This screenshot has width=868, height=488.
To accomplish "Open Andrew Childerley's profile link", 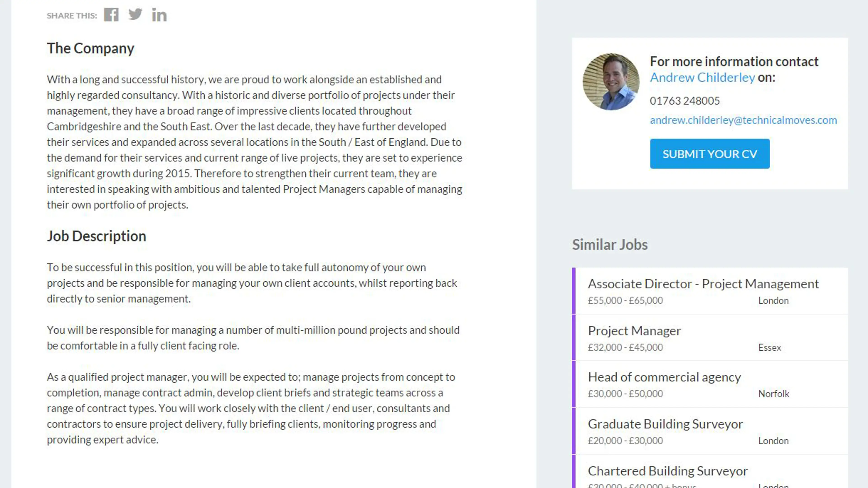I will click(x=702, y=78).
